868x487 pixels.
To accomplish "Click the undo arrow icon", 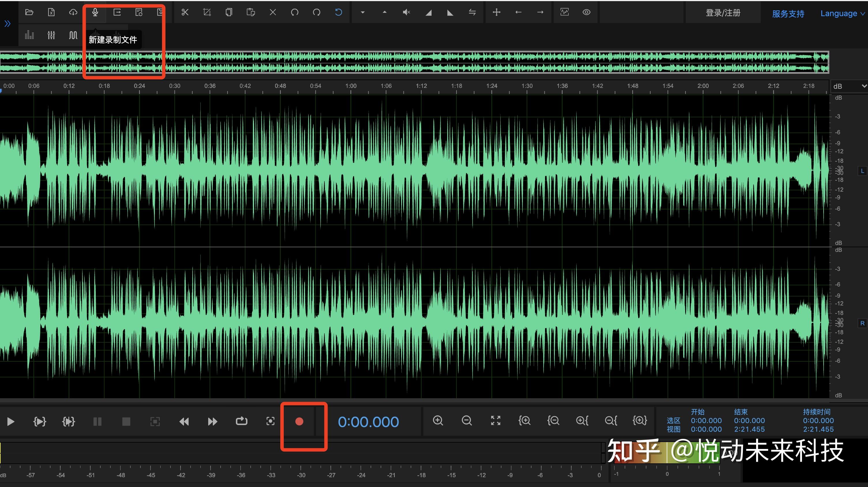I will pyautogui.click(x=338, y=12).
